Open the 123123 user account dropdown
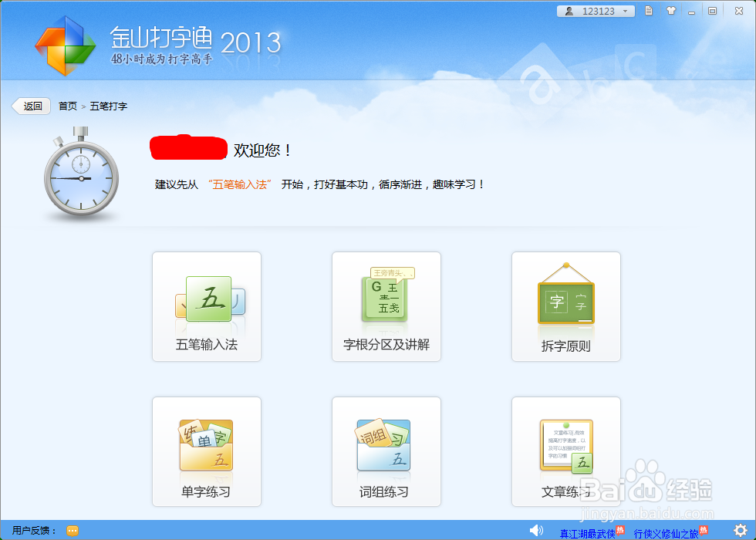 pyautogui.click(x=596, y=11)
